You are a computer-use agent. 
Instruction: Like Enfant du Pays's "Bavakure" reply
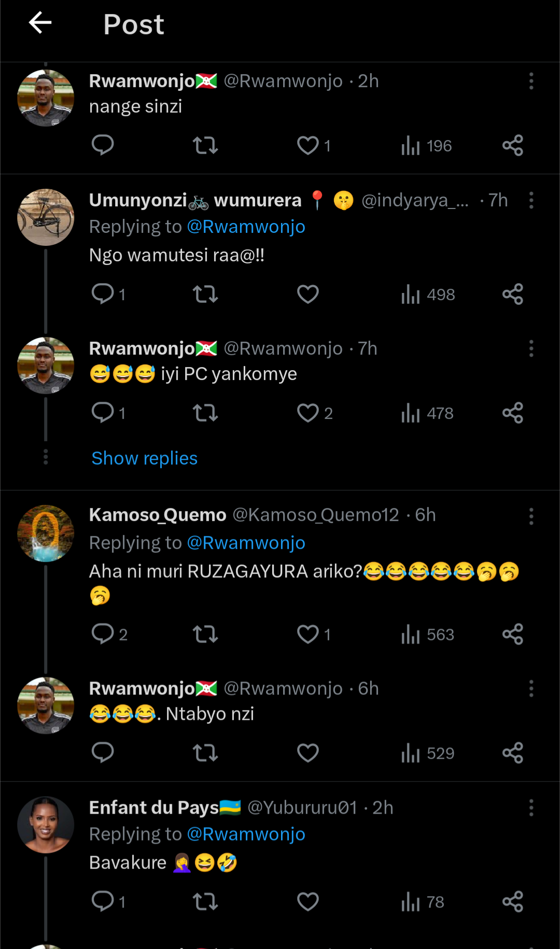coord(308,902)
